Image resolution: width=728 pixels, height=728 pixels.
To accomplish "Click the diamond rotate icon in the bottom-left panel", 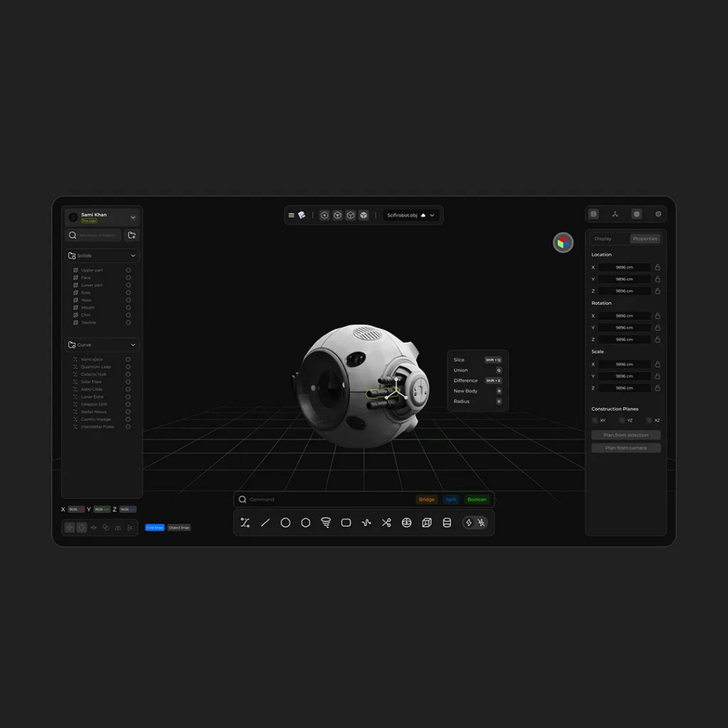I will coord(82,528).
